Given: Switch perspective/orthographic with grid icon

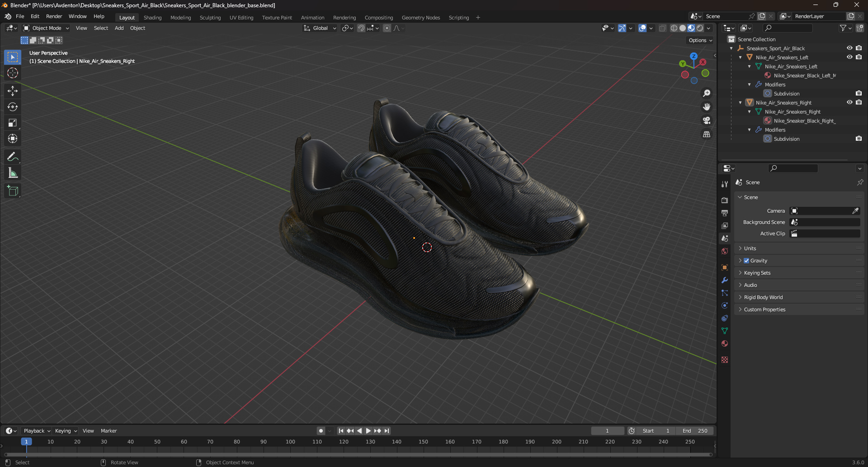Looking at the screenshot, I should (x=706, y=134).
